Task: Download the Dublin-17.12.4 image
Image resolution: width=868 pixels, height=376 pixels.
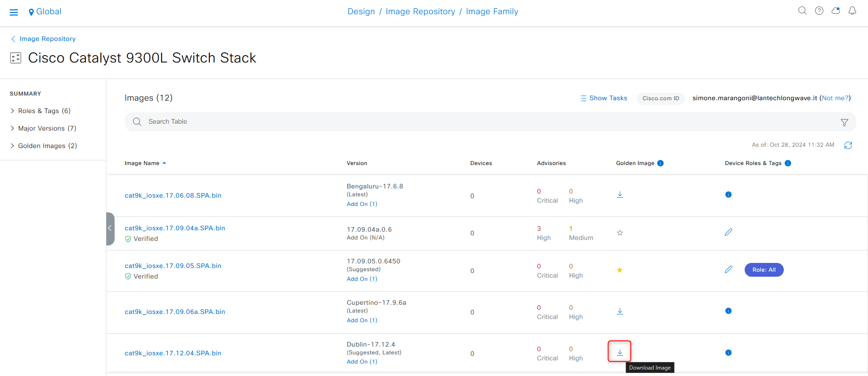Action: (620, 352)
